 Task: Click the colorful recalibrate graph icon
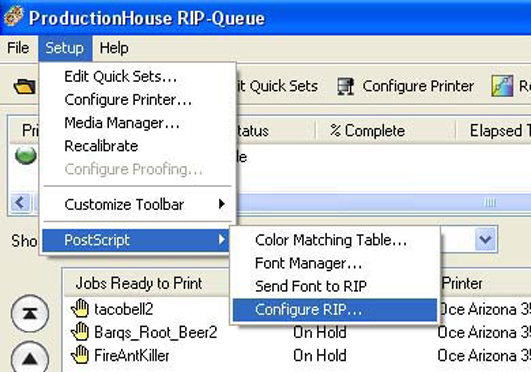(502, 86)
